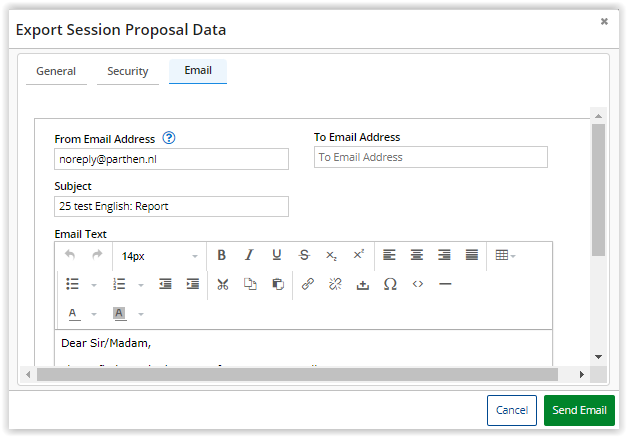Click the cut scissors icon
This screenshot has height=437, width=627.
pyautogui.click(x=223, y=284)
